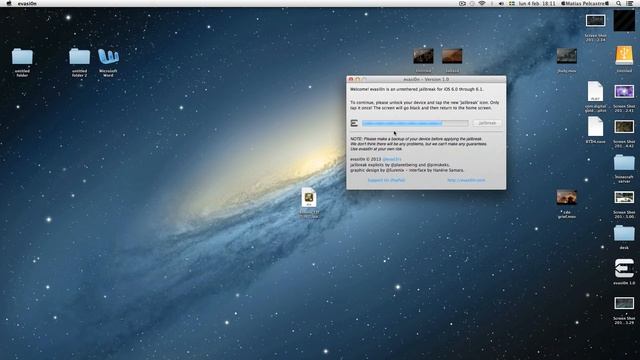This screenshot has height=360, width=640.
Task: Open the @evad3rs Twitter link
Action: coord(392,159)
